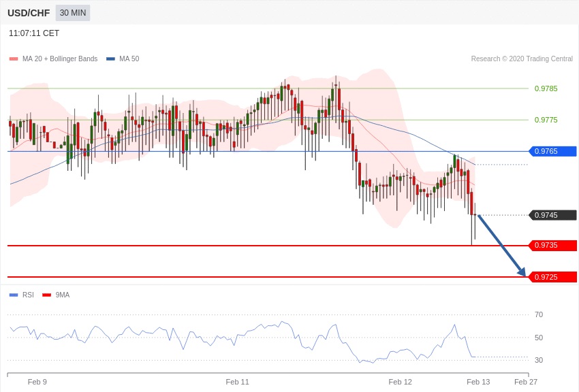Viewport: 579px width, 392px height.
Task: Click the 11:07:11 CET timestamp
Action: click(34, 33)
